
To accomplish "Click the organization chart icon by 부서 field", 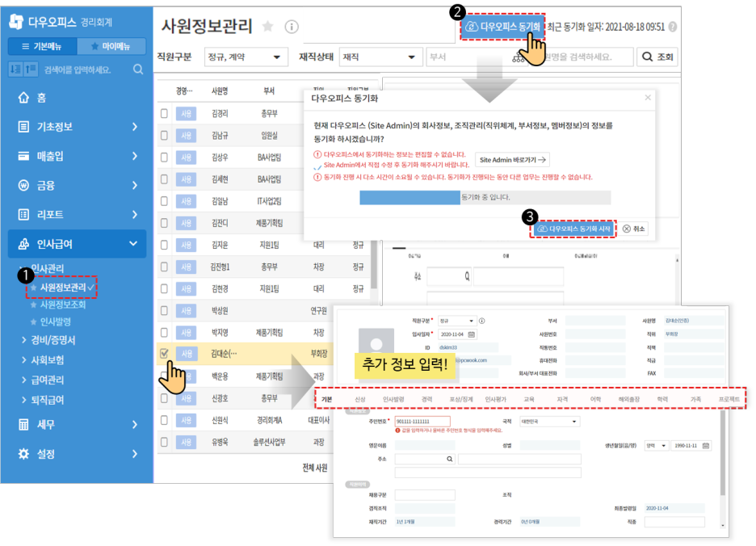I will tap(518, 57).
